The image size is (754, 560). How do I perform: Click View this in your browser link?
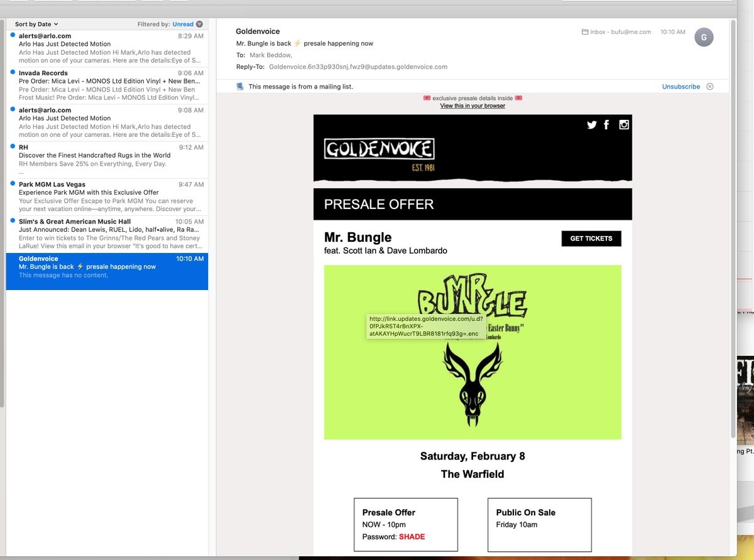(473, 105)
